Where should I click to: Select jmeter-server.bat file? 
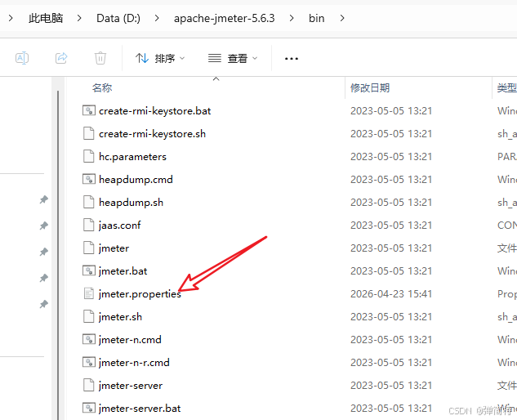pyautogui.click(x=140, y=408)
